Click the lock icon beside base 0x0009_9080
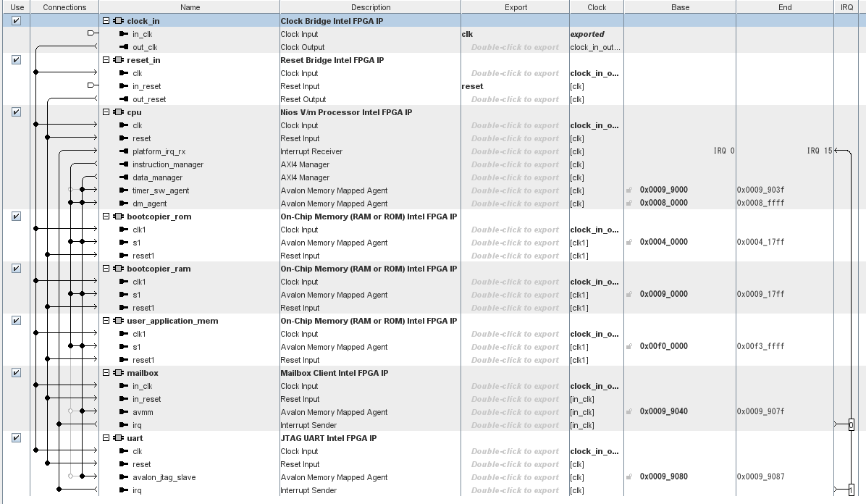The height and width of the screenshot is (504, 866). pos(629,477)
